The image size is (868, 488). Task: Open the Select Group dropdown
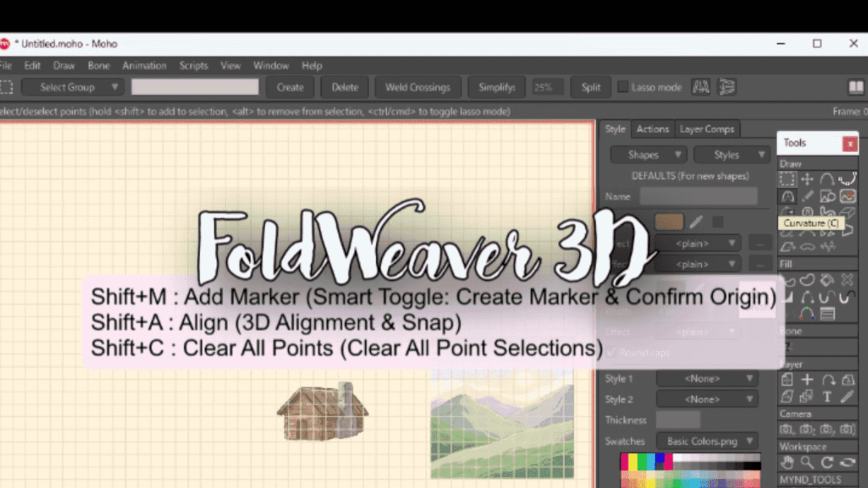[x=73, y=87]
